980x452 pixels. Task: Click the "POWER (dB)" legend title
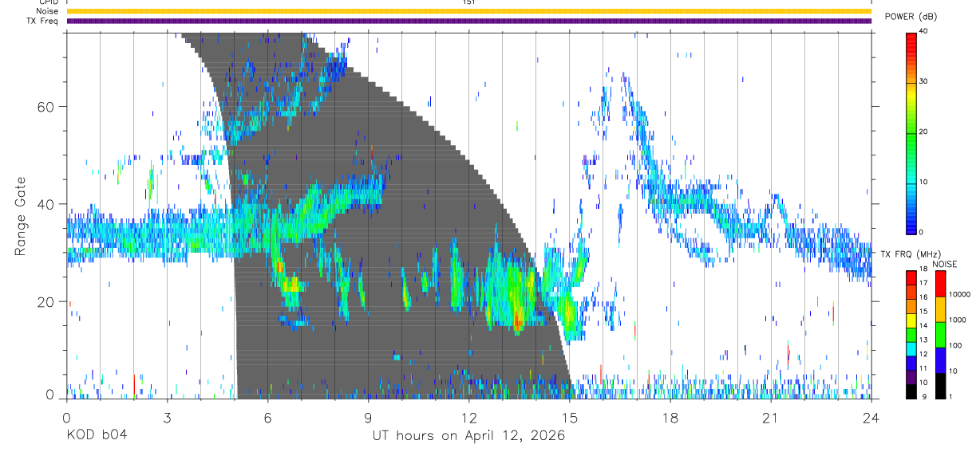click(911, 16)
